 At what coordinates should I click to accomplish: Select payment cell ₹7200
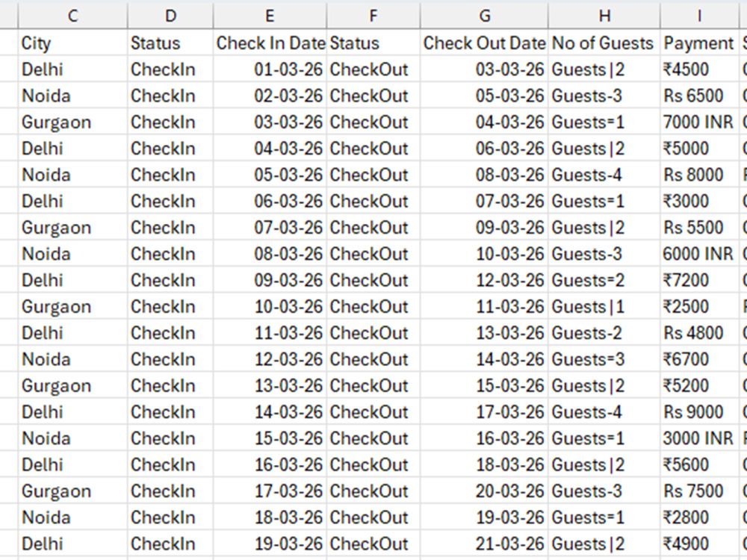pos(699,281)
